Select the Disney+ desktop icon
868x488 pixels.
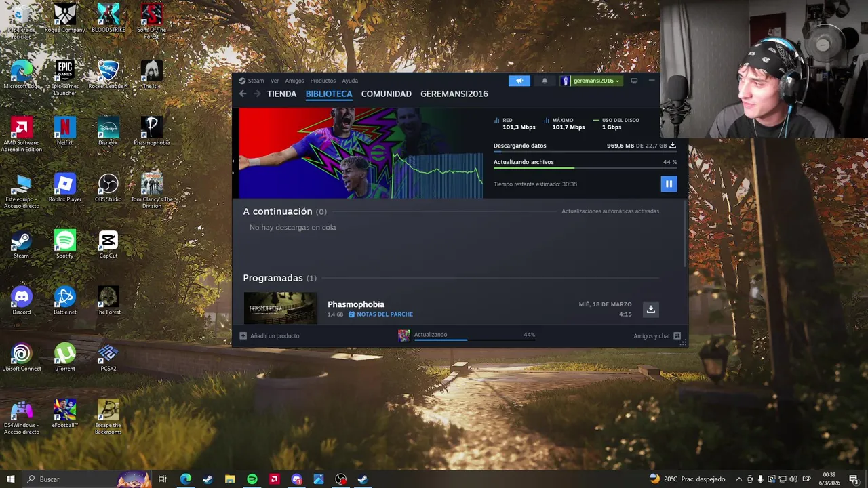click(x=108, y=131)
